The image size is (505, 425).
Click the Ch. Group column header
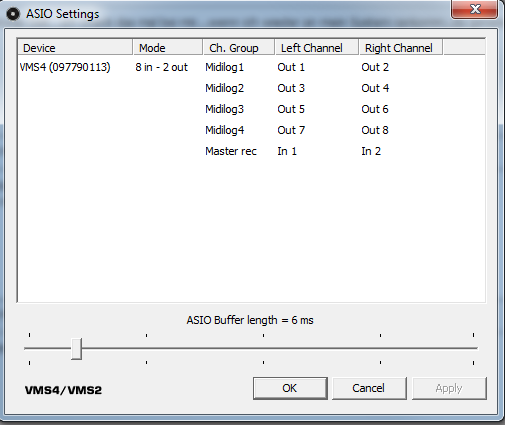(238, 48)
